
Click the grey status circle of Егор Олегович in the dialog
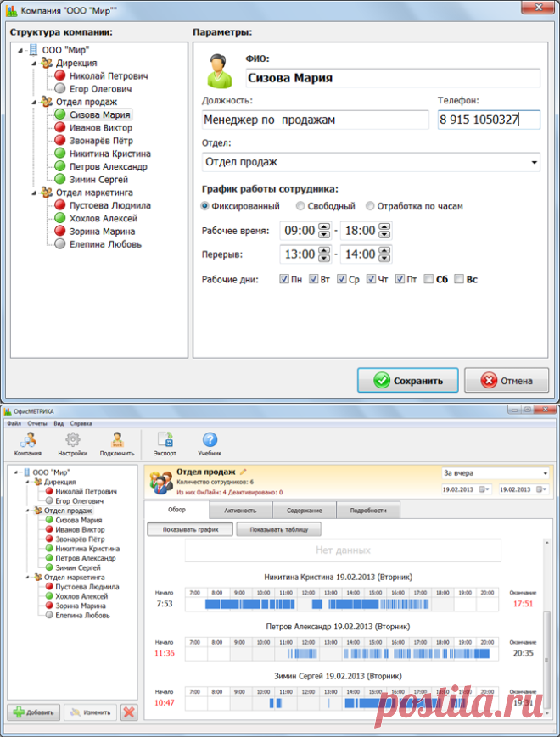pyautogui.click(x=59, y=88)
